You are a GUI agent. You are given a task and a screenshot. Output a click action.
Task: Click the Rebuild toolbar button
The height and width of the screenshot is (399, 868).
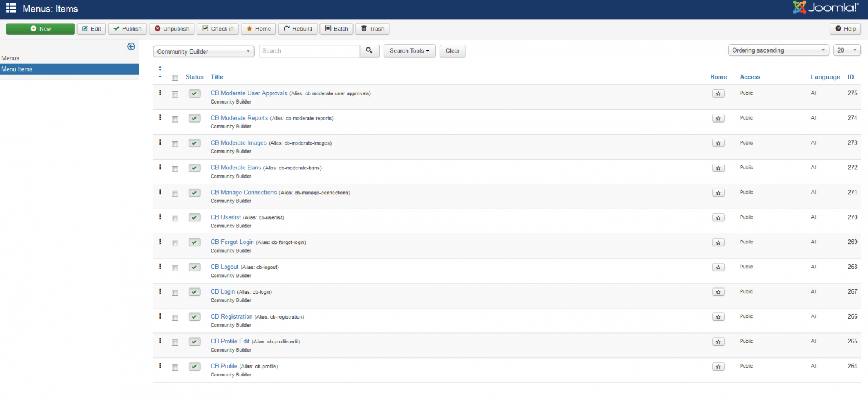point(298,29)
